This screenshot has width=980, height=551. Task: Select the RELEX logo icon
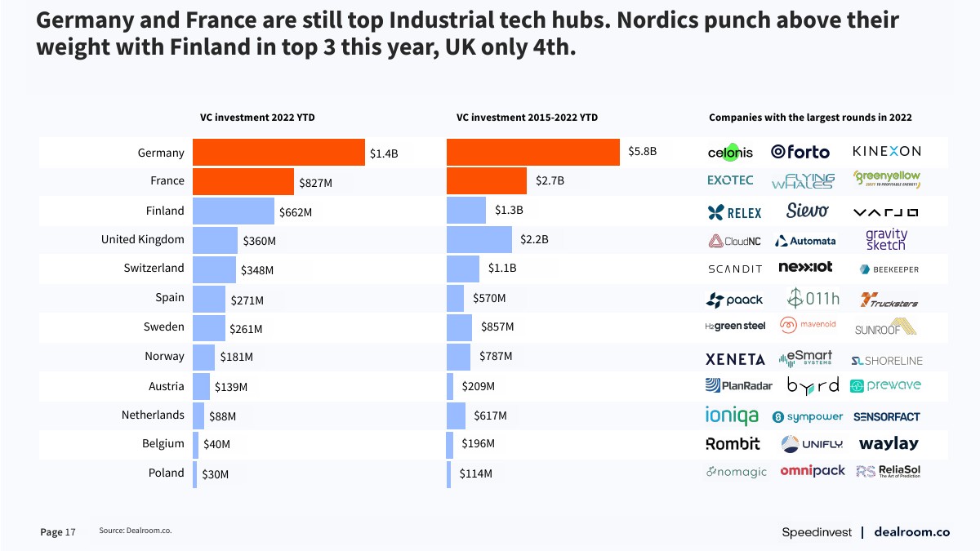734,212
